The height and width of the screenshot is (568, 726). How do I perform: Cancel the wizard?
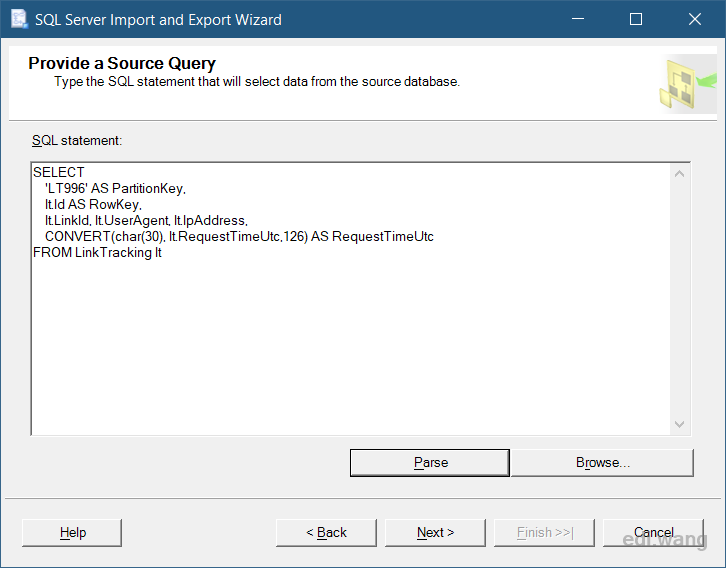click(x=653, y=533)
